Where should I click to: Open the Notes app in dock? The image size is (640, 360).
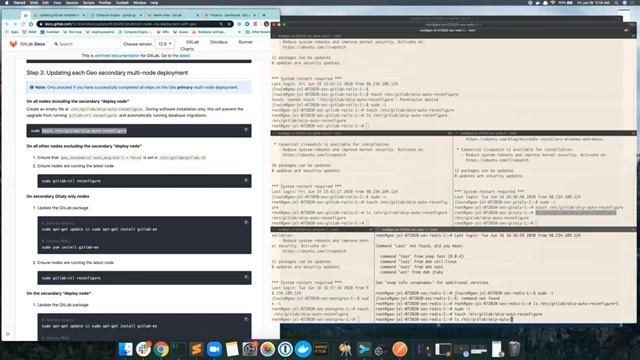click(232, 349)
